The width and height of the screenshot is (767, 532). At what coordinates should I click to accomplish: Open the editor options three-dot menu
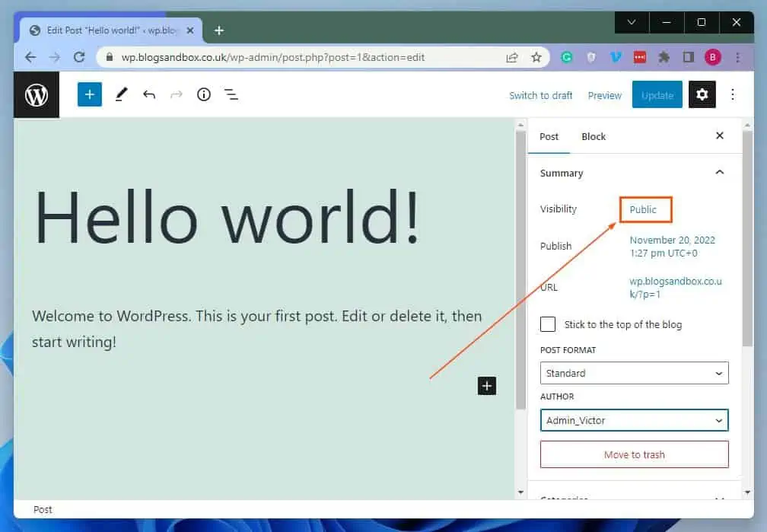(x=732, y=94)
